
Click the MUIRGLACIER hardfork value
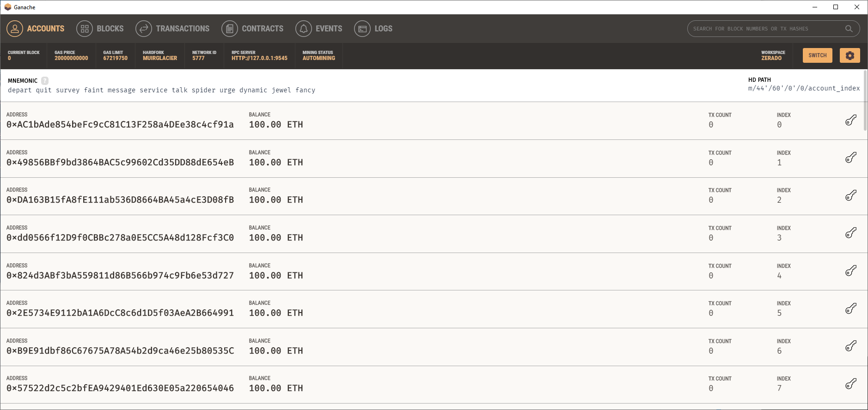coord(160,58)
